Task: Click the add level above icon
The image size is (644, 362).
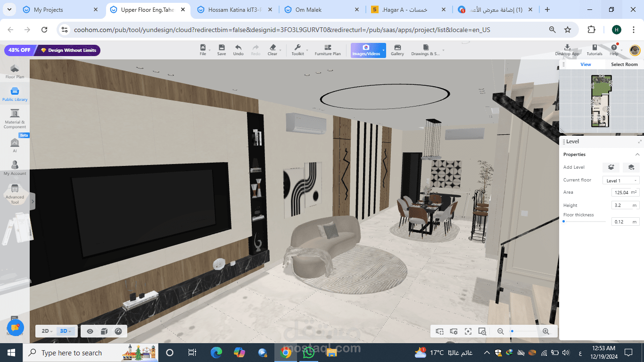Action: [611, 167]
